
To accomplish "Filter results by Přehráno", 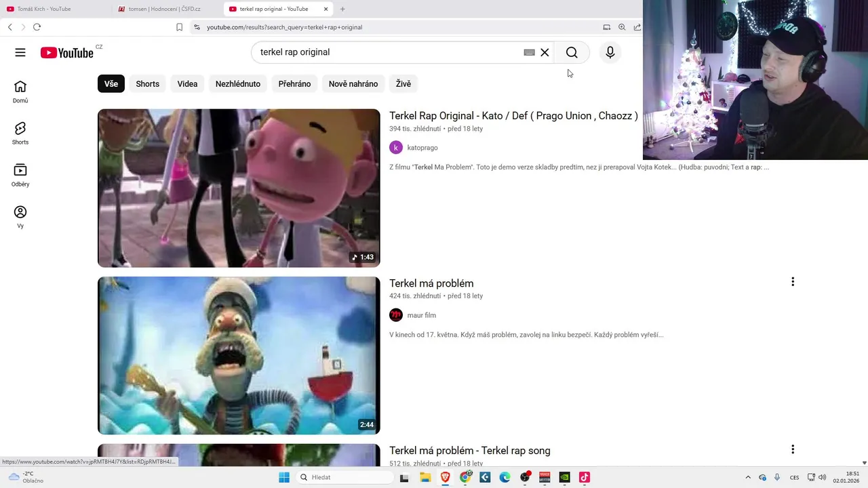I will 294,84.
